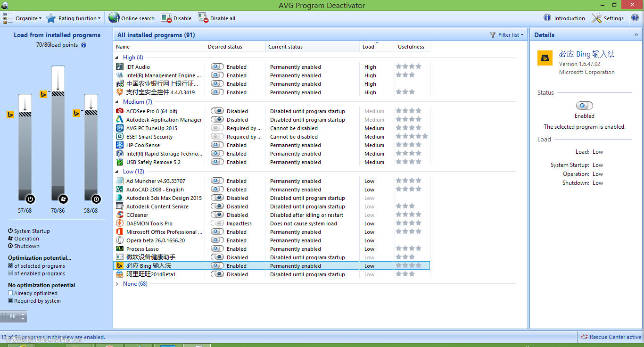Sort by Current status column header
644x347 pixels.
(x=313, y=47)
